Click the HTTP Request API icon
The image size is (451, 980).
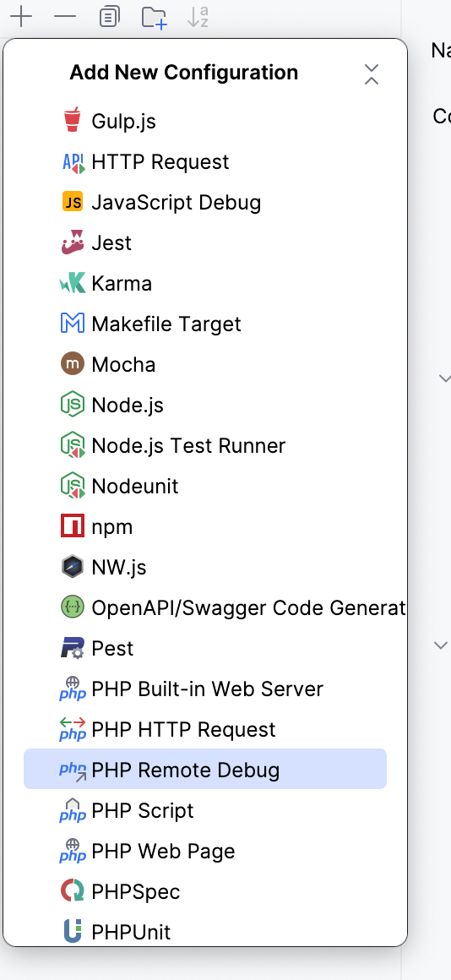point(73,162)
